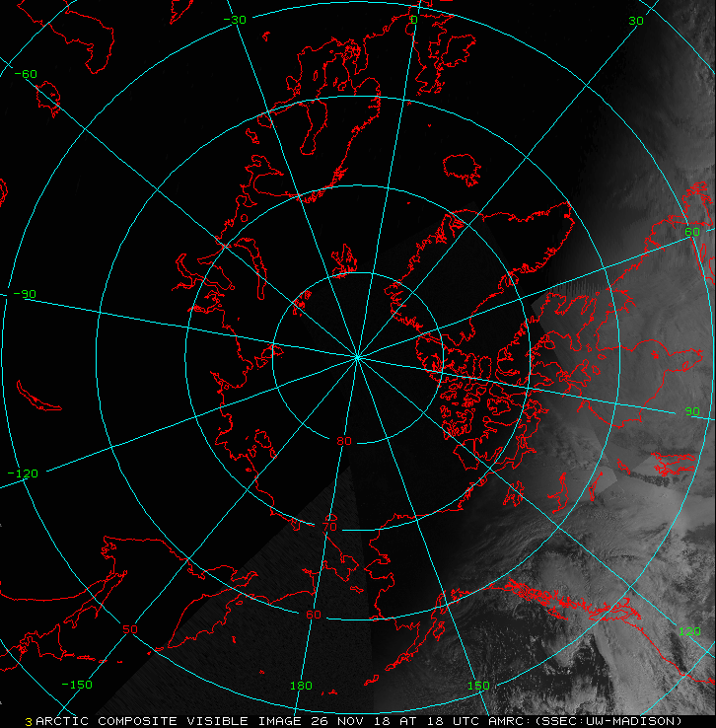This screenshot has width=716, height=728.
Task: Click the green 30 longitude label
Action: click(x=636, y=21)
